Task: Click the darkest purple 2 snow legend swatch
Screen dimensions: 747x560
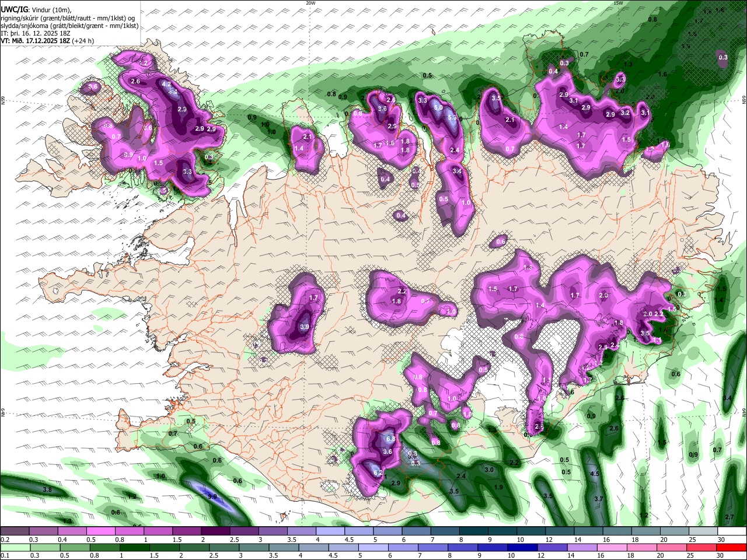Action: (215, 531)
